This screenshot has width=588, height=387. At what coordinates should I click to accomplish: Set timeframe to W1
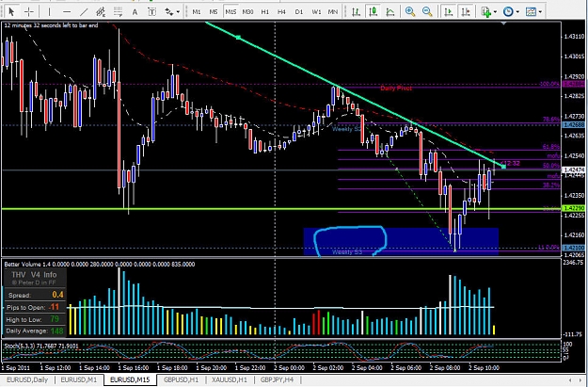[x=316, y=11]
